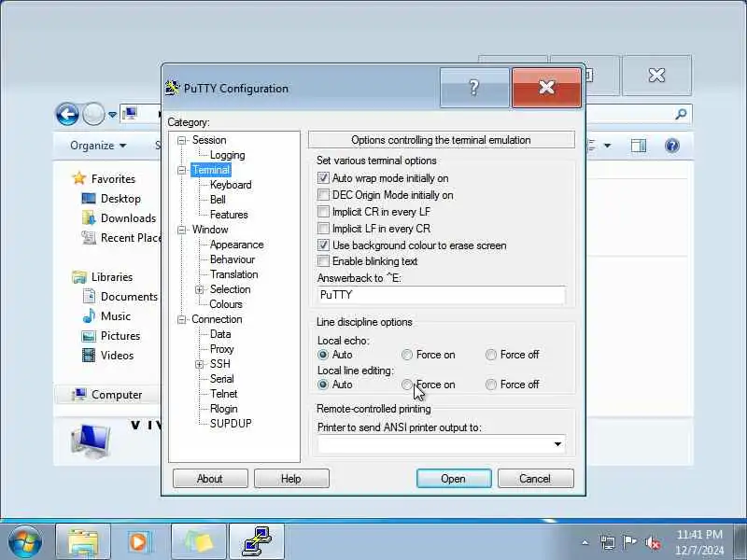Collapse the Session tree node
This screenshot has height=560, width=747.
[181, 140]
